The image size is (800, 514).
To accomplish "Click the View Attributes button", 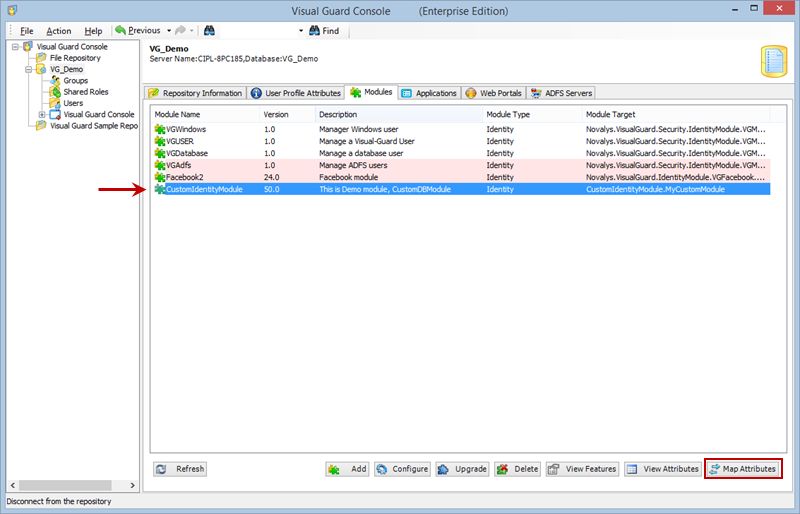I will (x=663, y=469).
